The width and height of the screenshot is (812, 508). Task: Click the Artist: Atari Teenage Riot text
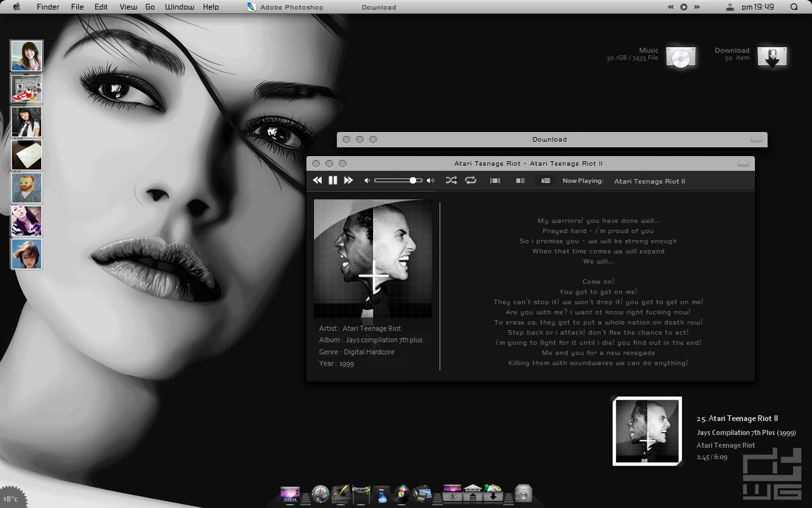[x=360, y=329]
